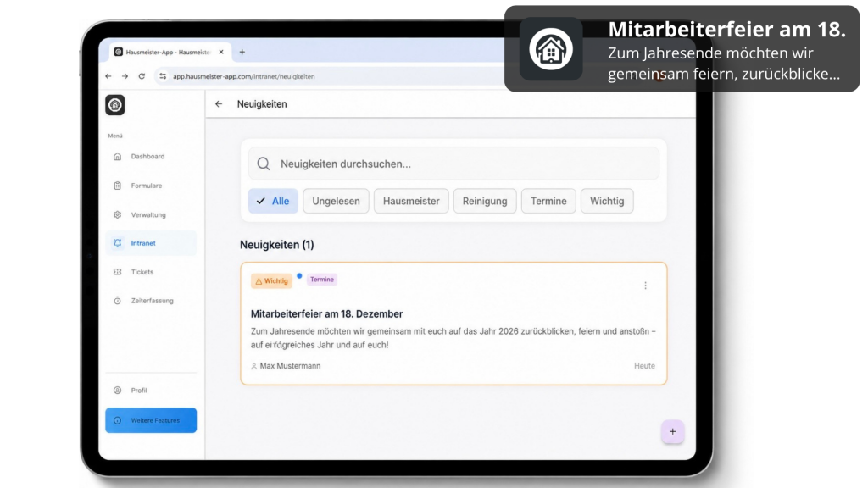The image size is (868, 488).
Task: Open Zeiterfassung in the sidebar
Action: [x=151, y=301]
